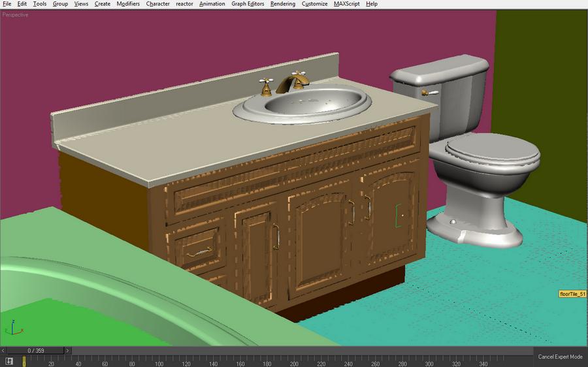This screenshot has height=367, width=588.
Task: Open the Tools menu
Action: pyautogui.click(x=40, y=4)
